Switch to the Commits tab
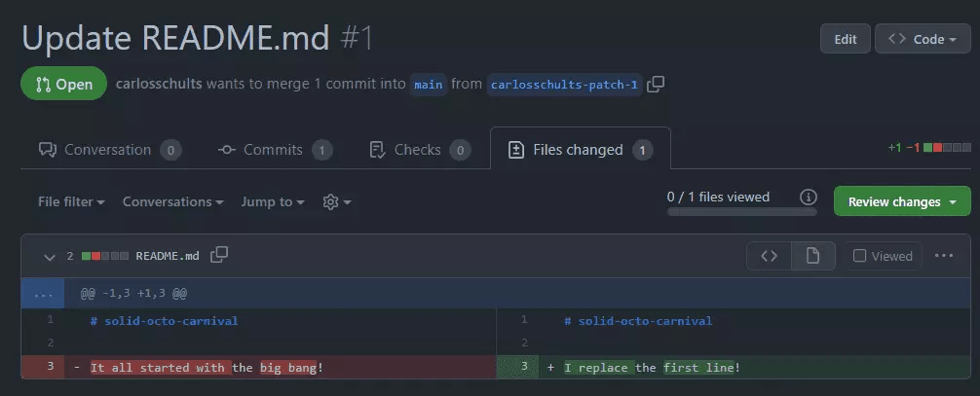The image size is (980, 396). (275, 150)
